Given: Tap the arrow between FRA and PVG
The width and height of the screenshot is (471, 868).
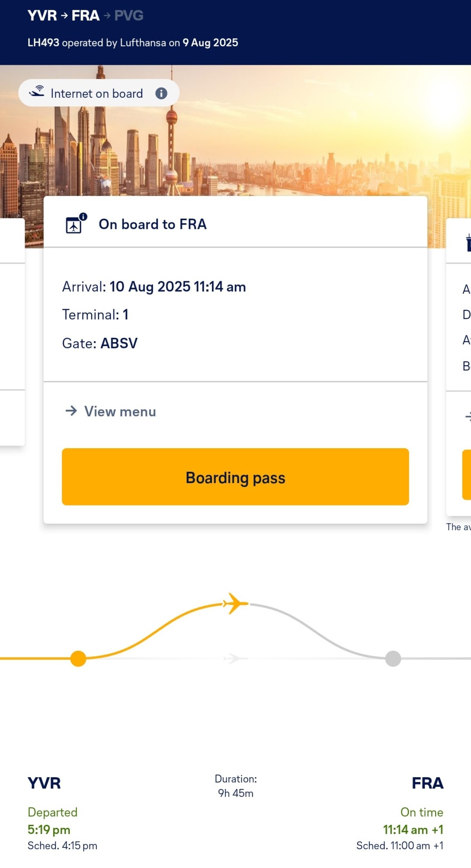Looking at the screenshot, I should click(x=107, y=16).
